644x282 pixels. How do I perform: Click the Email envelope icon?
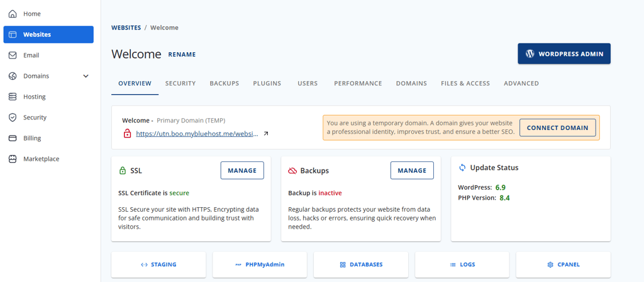tap(13, 55)
